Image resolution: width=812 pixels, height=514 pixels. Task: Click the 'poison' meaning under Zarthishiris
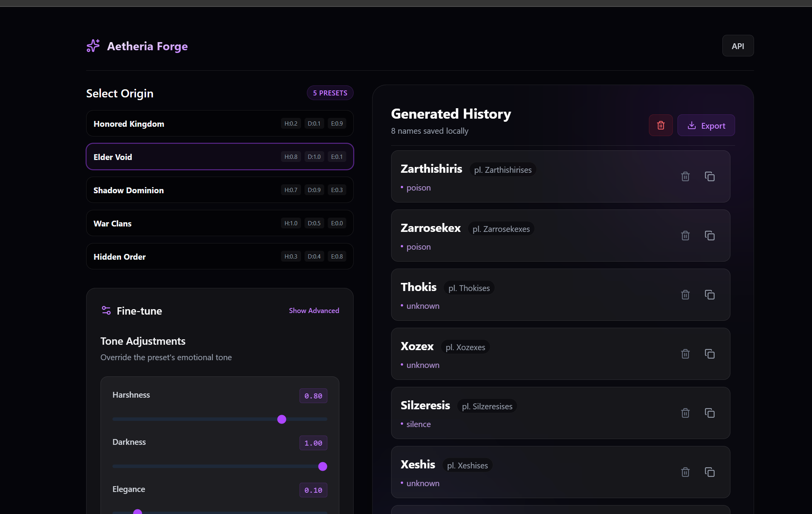coord(419,188)
